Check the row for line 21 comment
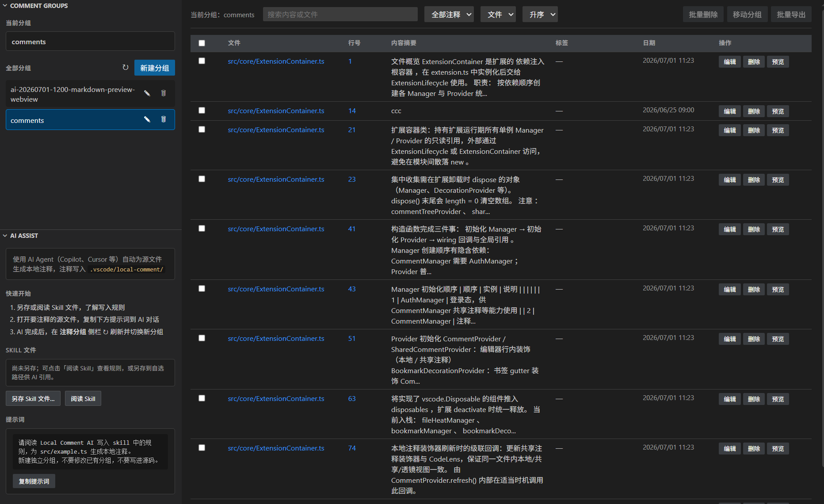This screenshot has width=824, height=504. click(x=202, y=129)
